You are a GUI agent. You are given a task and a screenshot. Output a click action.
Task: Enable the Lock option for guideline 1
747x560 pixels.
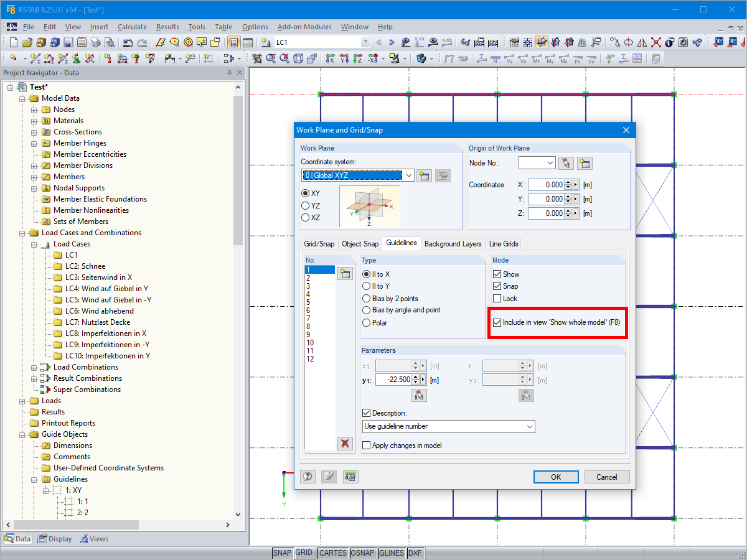(497, 298)
